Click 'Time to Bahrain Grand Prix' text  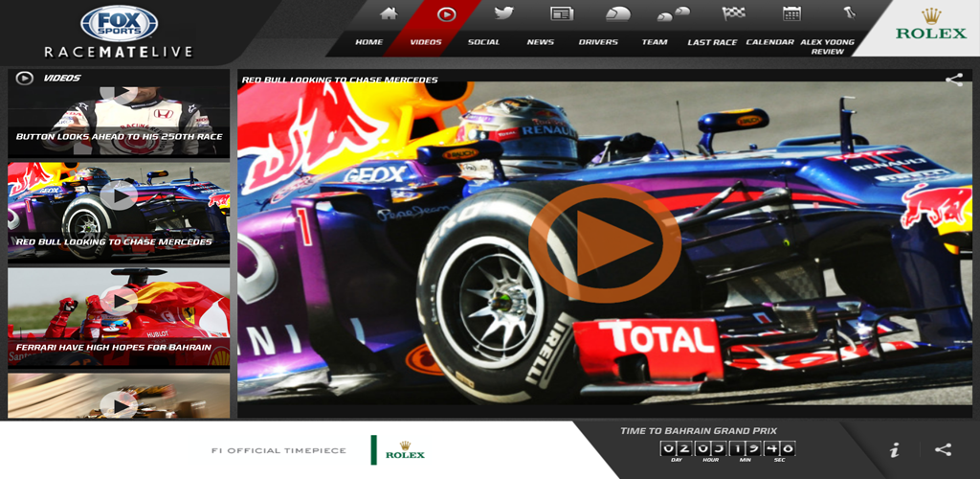click(699, 431)
